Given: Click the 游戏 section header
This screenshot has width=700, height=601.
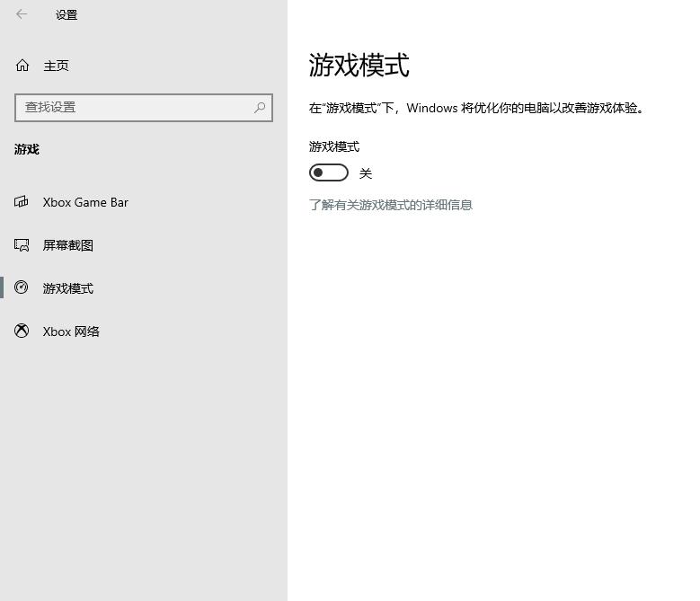Looking at the screenshot, I should point(27,149).
